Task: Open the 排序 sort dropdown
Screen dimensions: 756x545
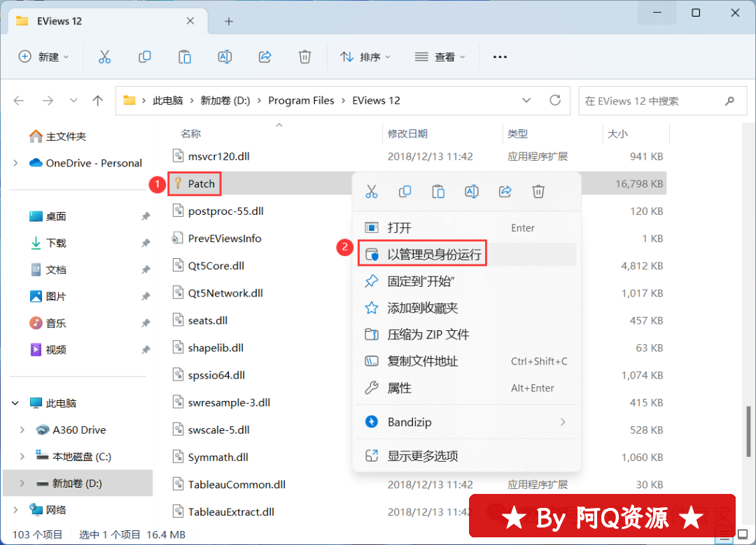Action: [365, 57]
